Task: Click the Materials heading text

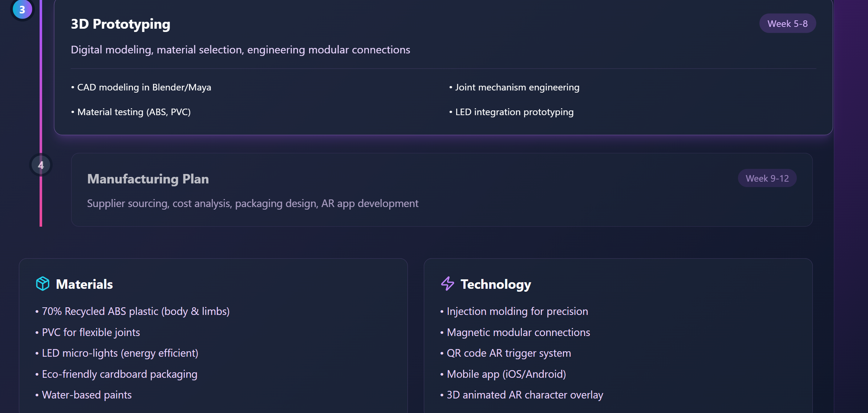Action: point(84,284)
